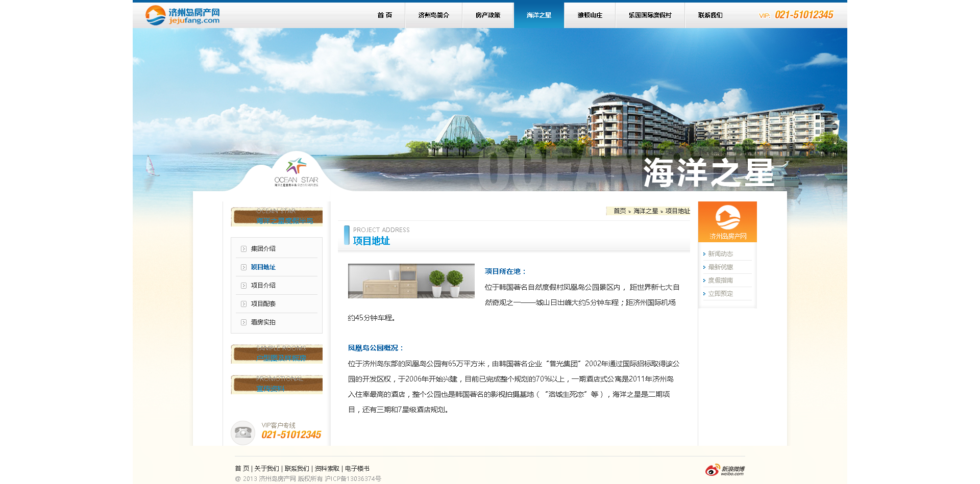
Task: Select 项目介绍 in the left sidebar
Action: coord(263,286)
